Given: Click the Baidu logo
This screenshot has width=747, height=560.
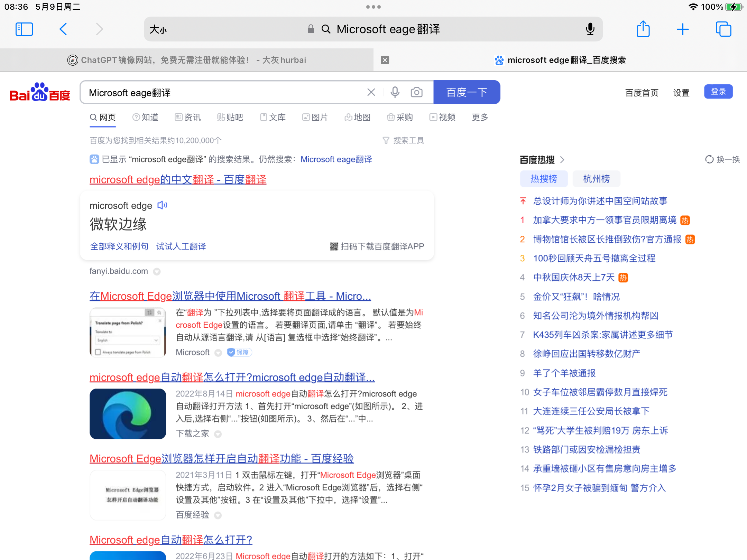Looking at the screenshot, I should (x=39, y=92).
